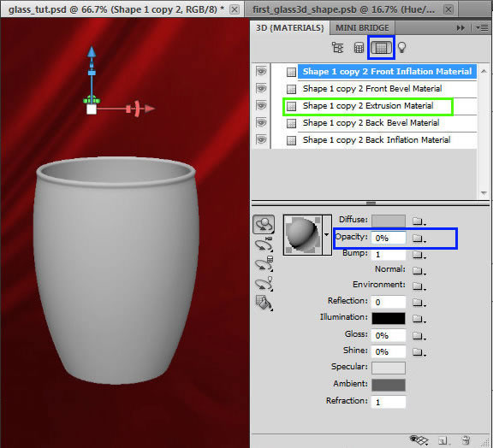The image size is (493, 448).
Task: Select the Filter By Lights bulb icon
Action: (401, 48)
